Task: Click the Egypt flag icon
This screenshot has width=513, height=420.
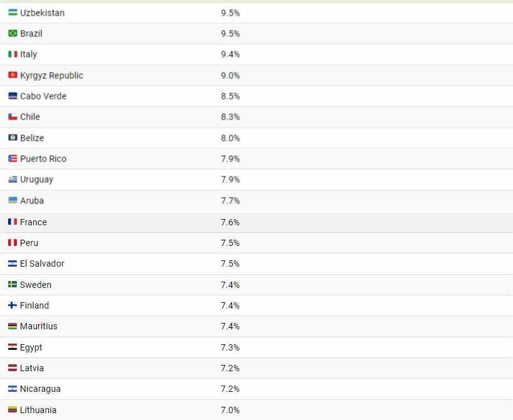Action: 13,347
